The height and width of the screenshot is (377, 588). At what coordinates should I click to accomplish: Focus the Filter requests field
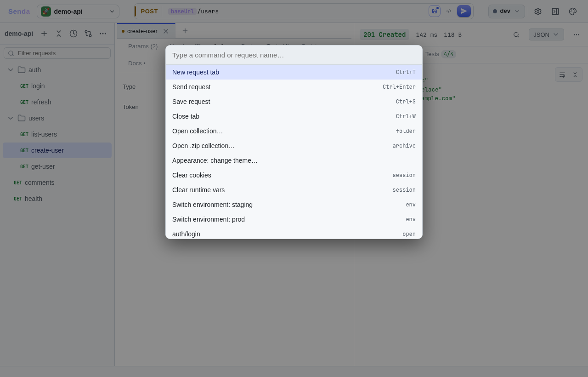pyautogui.click(x=57, y=53)
